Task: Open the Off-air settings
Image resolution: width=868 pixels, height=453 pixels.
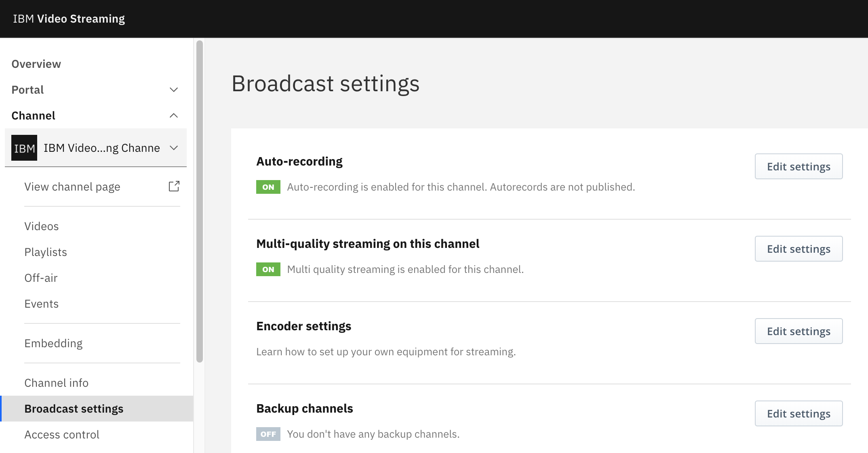Action: coord(41,278)
